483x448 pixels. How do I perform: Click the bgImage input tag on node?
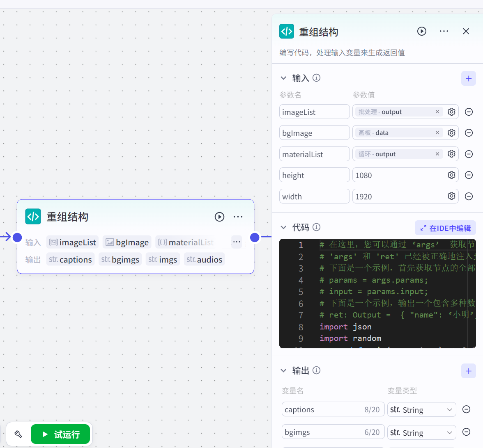pyautogui.click(x=127, y=242)
